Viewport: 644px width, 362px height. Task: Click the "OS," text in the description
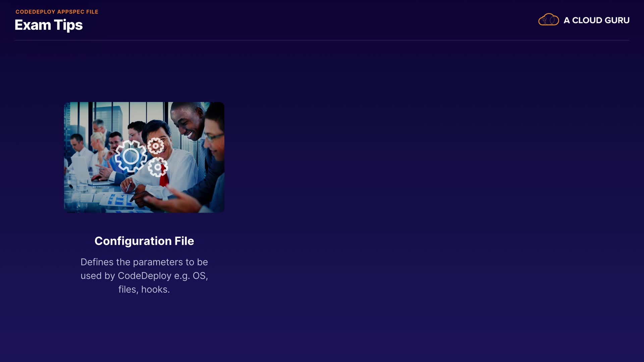tap(200, 276)
